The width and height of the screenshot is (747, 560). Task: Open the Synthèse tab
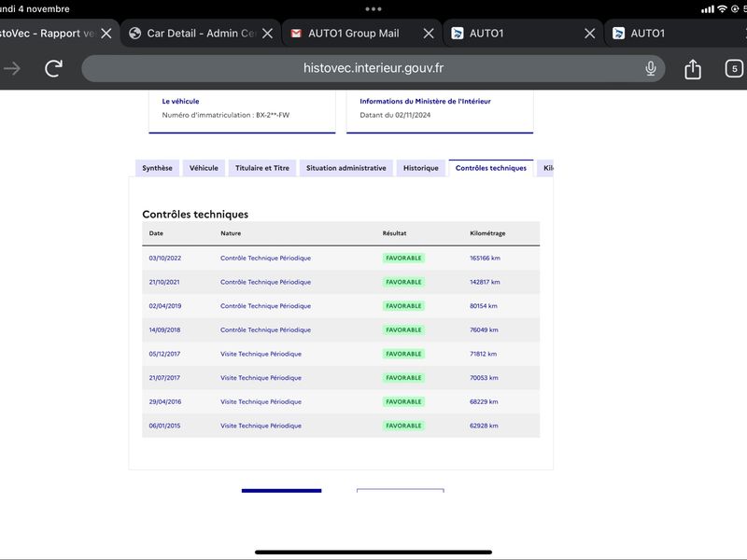coord(157,168)
